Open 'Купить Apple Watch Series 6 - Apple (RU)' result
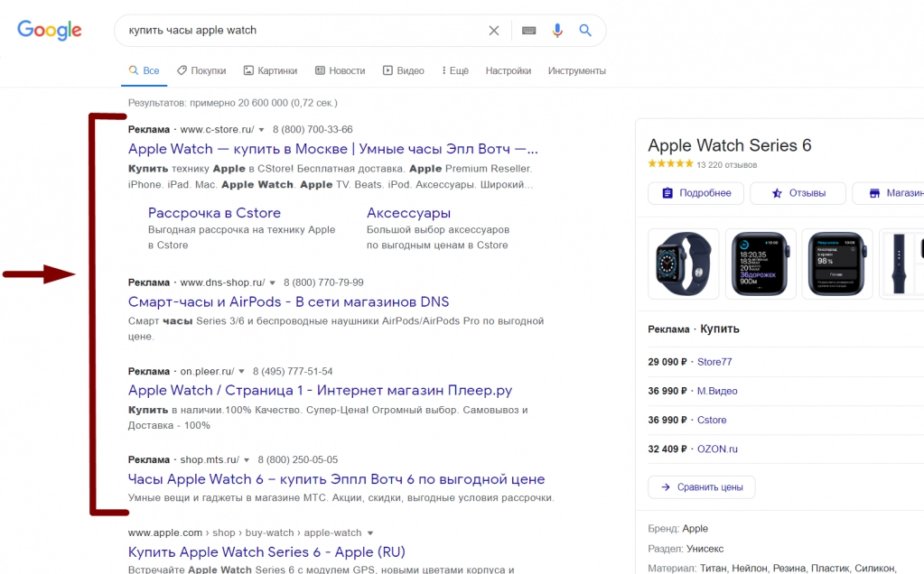The image size is (924, 574). point(266,552)
